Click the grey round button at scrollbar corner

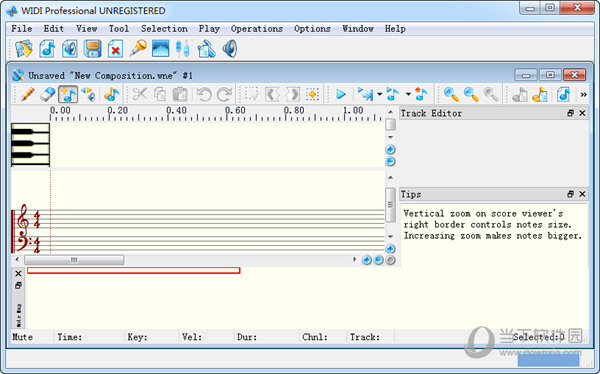coord(390,260)
